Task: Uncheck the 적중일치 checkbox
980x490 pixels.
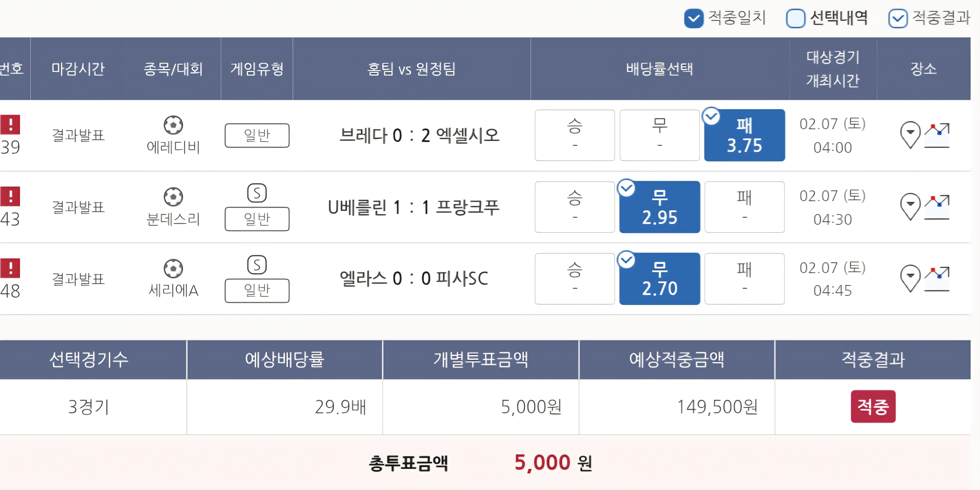Action: tap(694, 18)
